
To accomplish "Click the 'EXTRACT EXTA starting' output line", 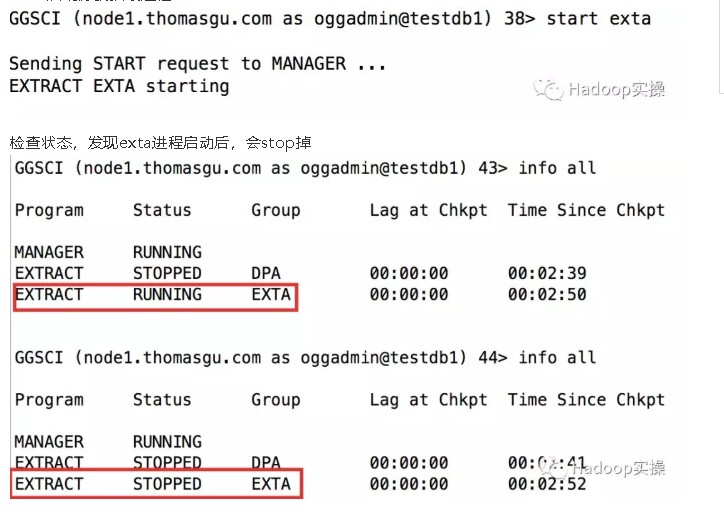I will point(118,86).
